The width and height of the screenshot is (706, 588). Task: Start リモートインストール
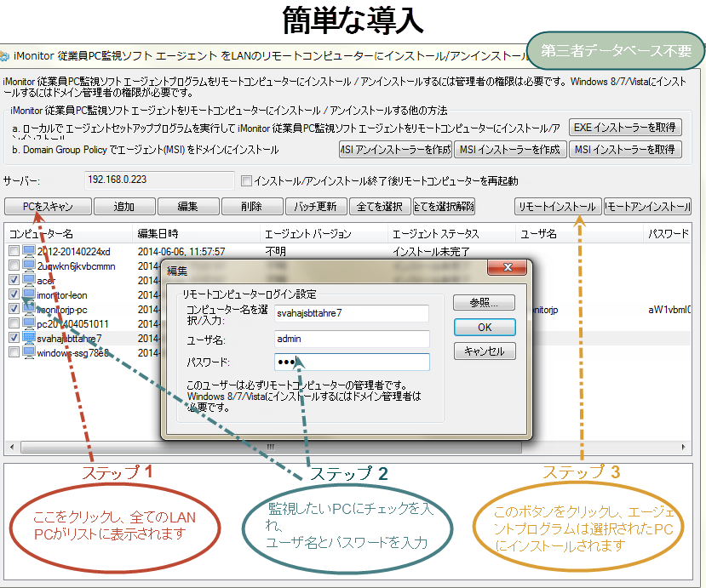[x=558, y=207]
